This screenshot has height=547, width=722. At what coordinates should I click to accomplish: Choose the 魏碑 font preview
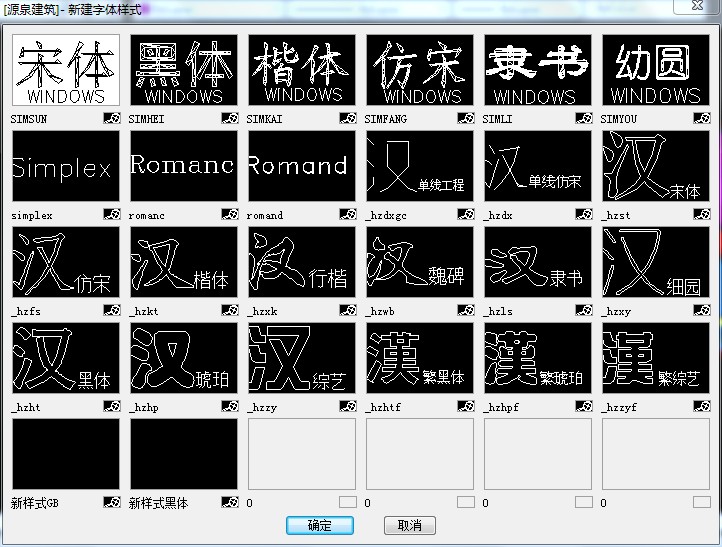tap(420, 262)
